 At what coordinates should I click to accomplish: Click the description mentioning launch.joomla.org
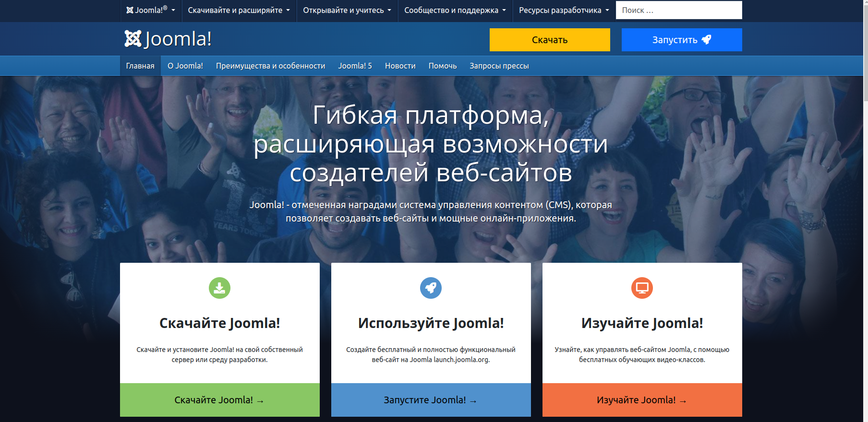click(431, 355)
